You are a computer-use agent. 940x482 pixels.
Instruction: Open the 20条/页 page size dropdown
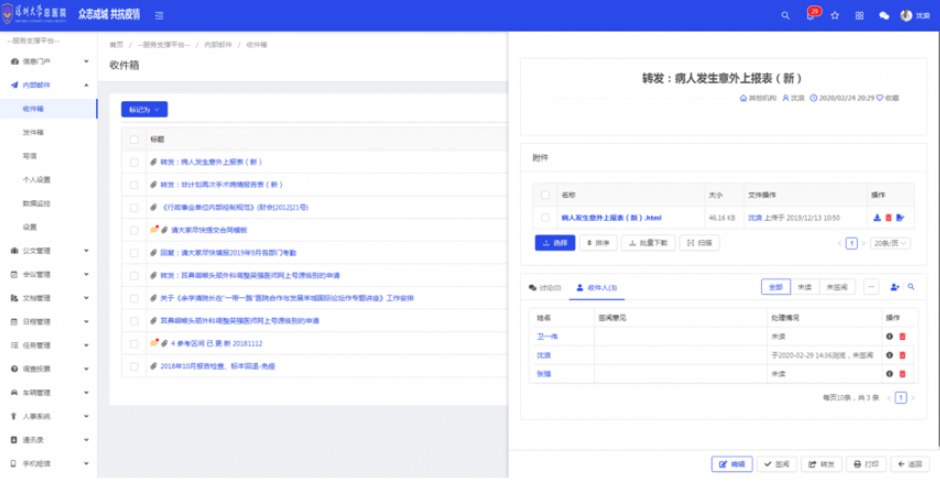890,243
